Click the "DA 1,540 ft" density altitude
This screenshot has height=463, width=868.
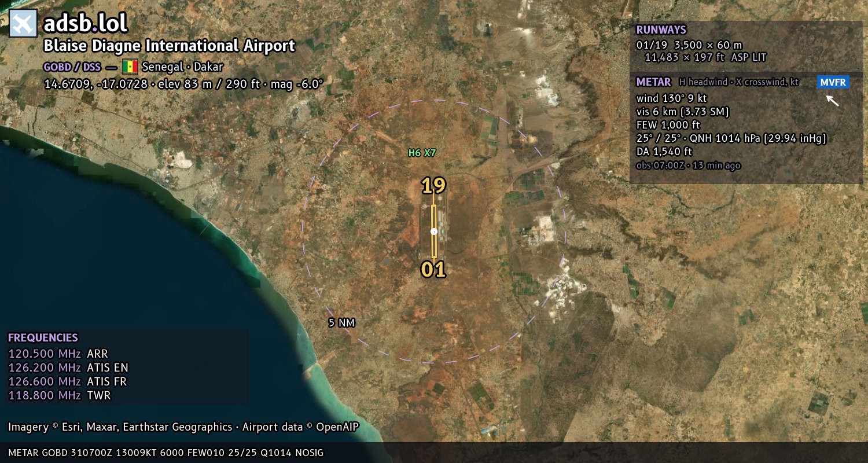(664, 152)
